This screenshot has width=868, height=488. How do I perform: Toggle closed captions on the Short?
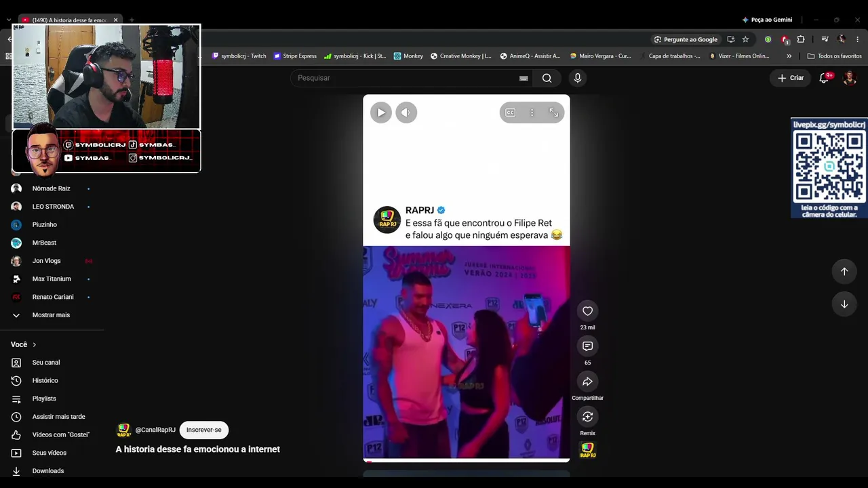pos(511,113)
